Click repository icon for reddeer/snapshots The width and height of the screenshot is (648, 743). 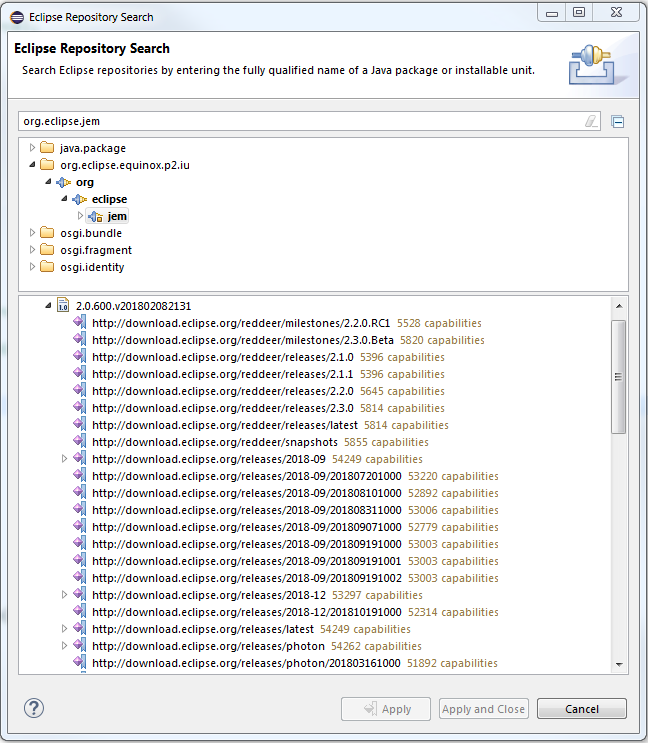point(80,442)
